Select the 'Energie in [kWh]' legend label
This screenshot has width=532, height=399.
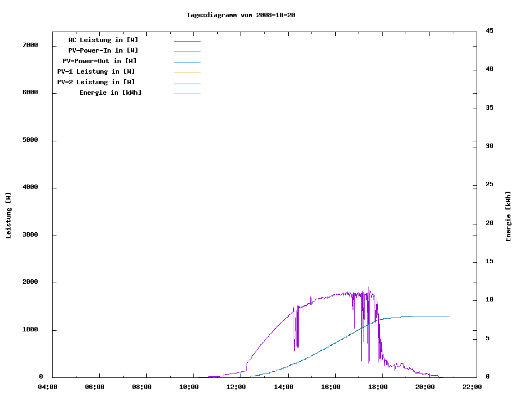(x=110, y=93)
